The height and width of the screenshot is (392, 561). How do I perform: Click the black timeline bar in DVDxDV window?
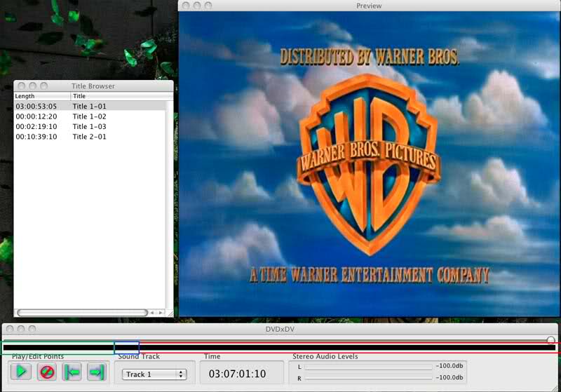coord(279,347)
